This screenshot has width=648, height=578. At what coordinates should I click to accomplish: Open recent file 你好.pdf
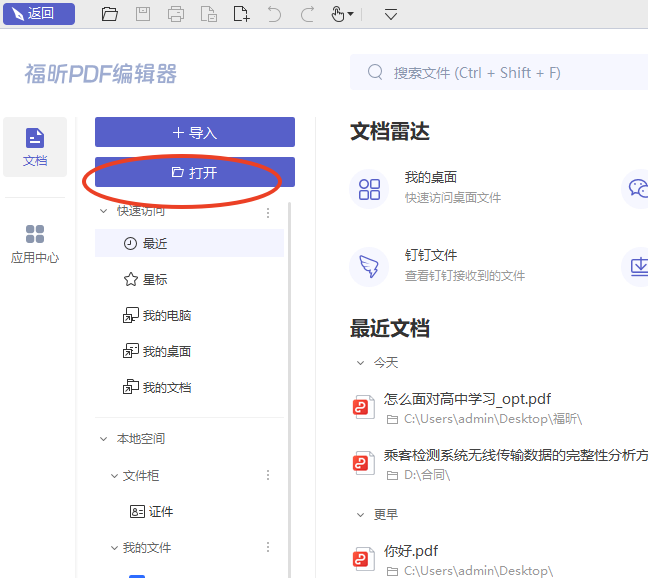point(411,551)
